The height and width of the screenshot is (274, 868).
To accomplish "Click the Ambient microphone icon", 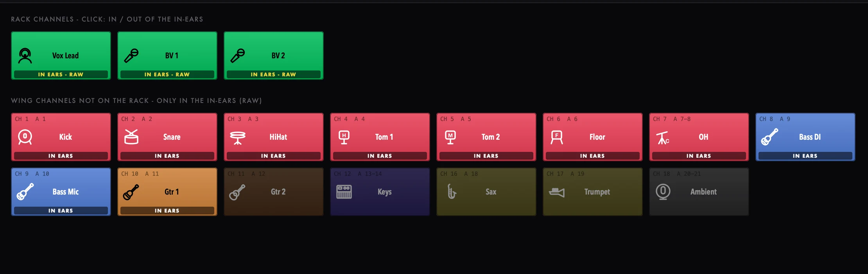I will [x=663, y=192].
